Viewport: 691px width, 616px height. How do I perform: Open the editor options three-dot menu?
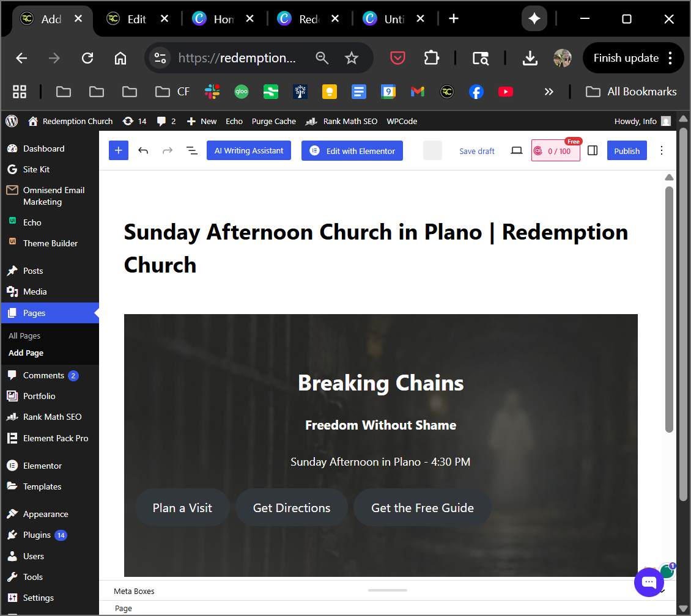coord(661,151)
